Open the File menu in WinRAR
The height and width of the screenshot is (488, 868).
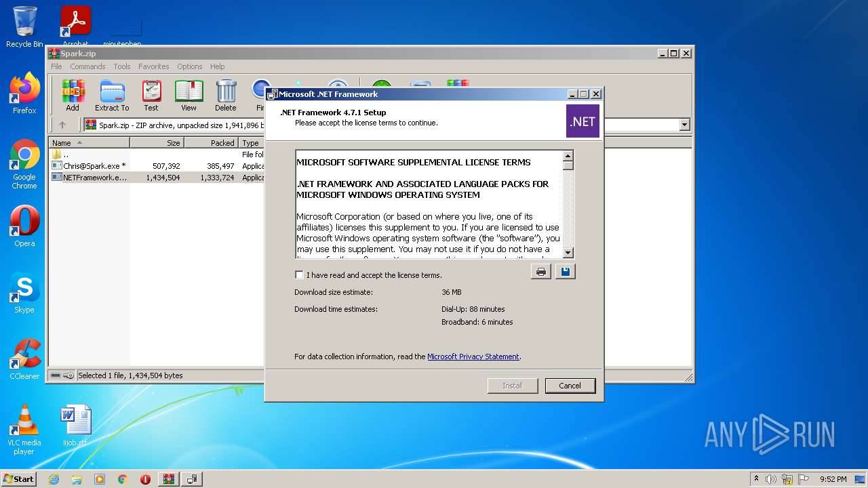pos(56,66)
